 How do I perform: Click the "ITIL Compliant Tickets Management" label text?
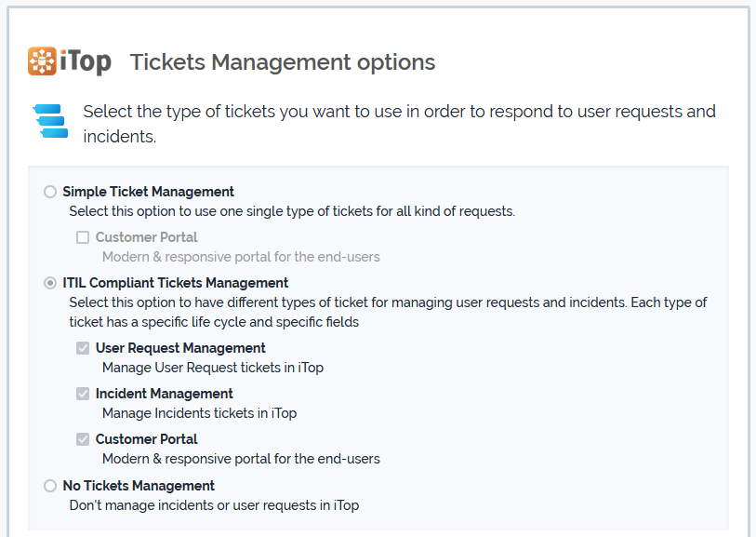coord(175,283)
